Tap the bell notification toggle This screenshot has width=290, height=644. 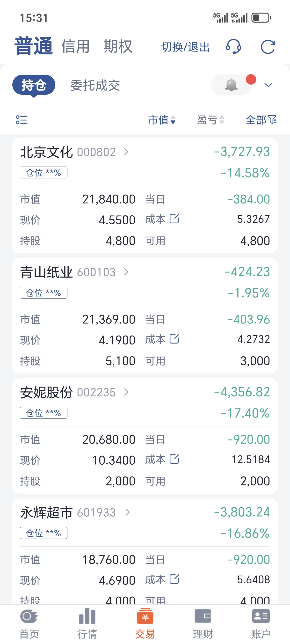[231, 85]
